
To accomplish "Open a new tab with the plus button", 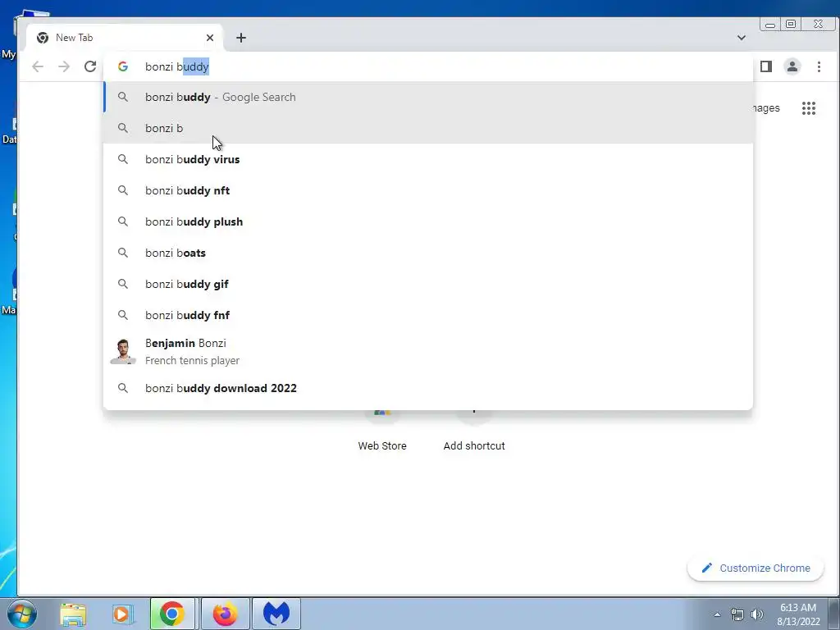I will [x=241, y=38].
